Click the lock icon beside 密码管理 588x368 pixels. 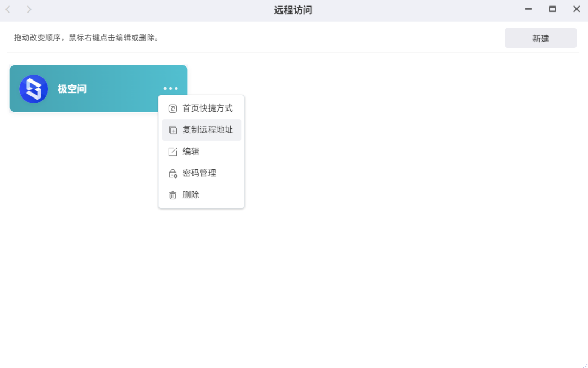click(173, 174)
